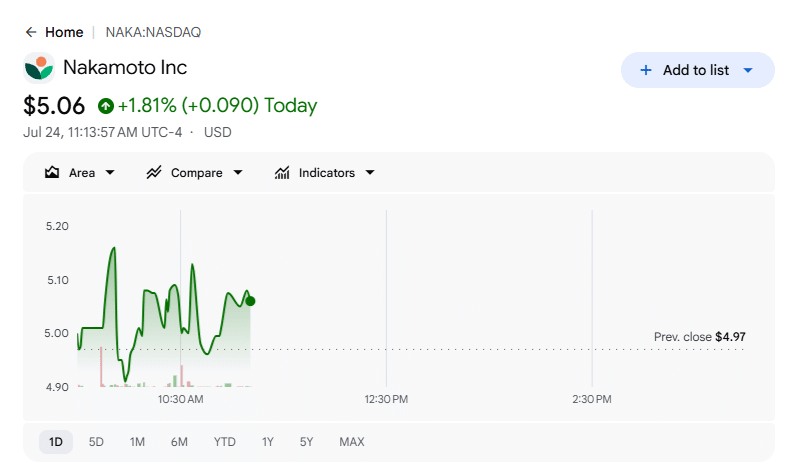797x472 pixels.
Task: Click the 2:30 PM axis label
Action: tap(592, 399)
